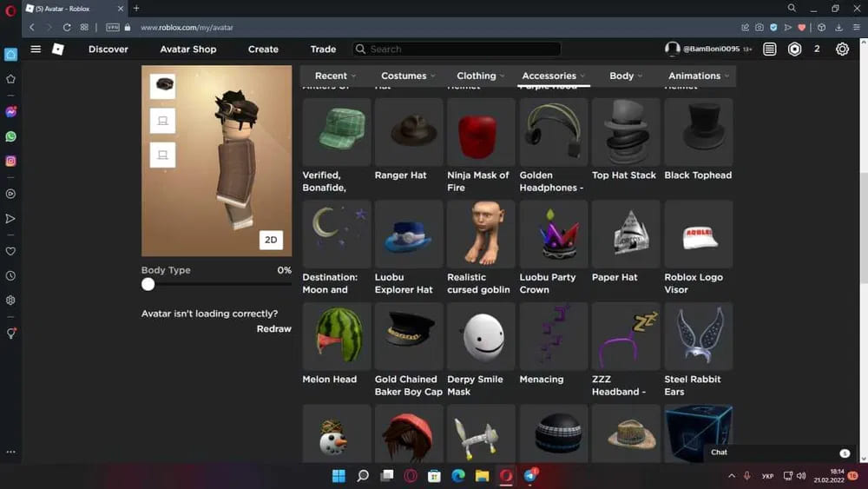This screenshot has width=868, height=489.
Task: Click the Redraw link
Action: (x=273, y=329)
